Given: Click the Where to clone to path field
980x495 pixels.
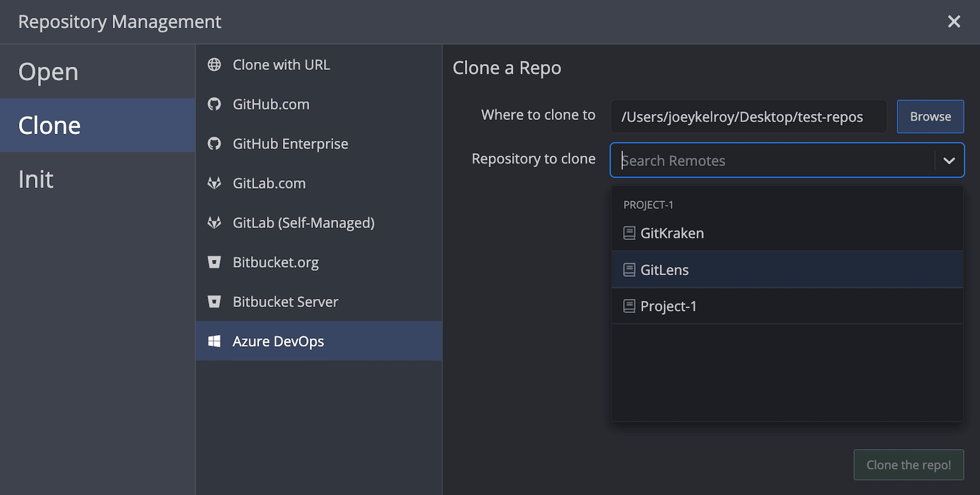Looking at the screenshot, I should pos(748,116).
